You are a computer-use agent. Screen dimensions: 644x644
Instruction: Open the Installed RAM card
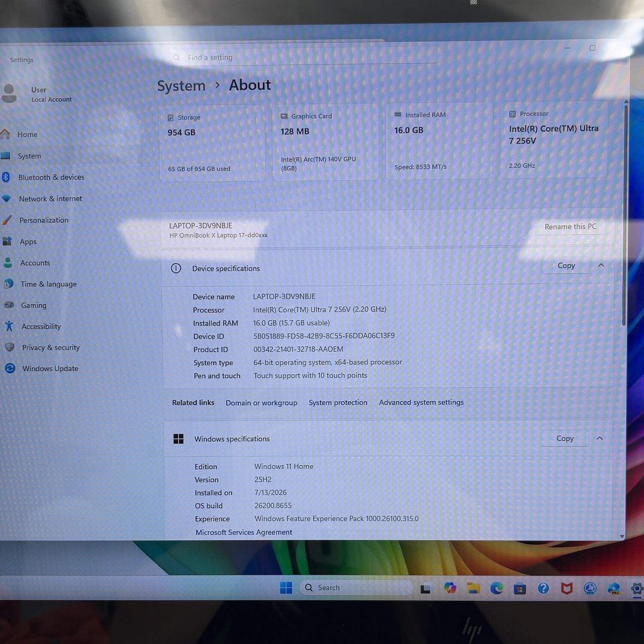[439, 141]
